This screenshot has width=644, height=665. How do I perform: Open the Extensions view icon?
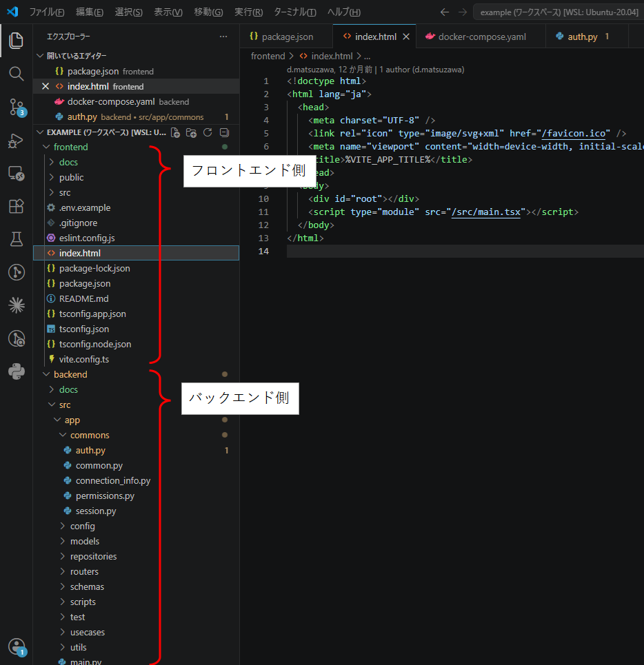pos(16,206)
